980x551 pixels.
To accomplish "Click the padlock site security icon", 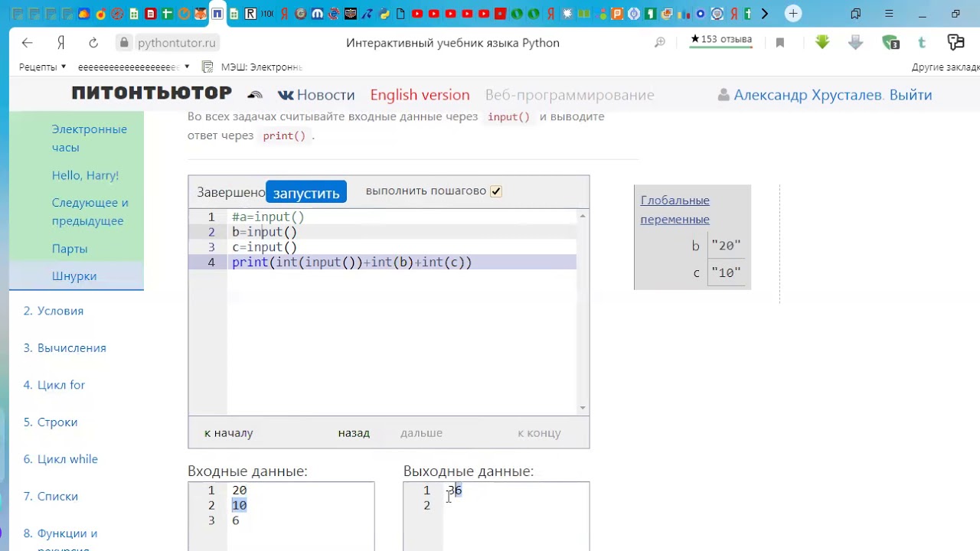I will [x=124, y=43].
